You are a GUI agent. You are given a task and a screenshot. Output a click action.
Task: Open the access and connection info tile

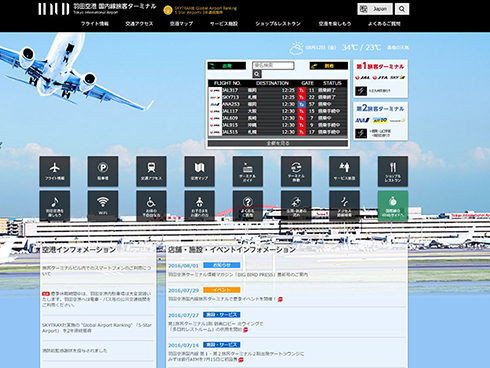[344, 206]
